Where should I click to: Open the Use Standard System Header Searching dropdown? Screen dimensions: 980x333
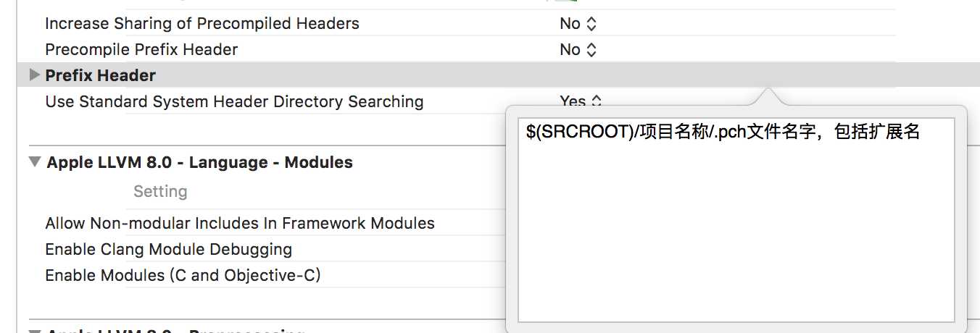pos(581,102)
